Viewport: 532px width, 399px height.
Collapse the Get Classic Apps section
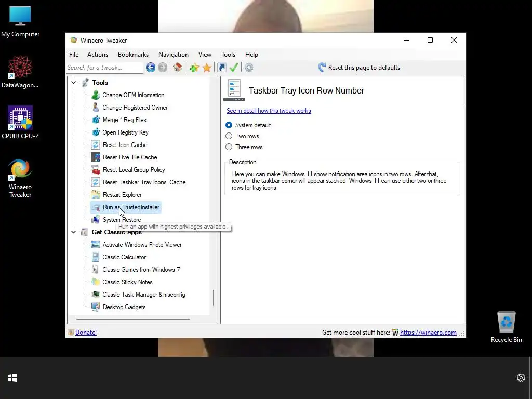(74, 232)
